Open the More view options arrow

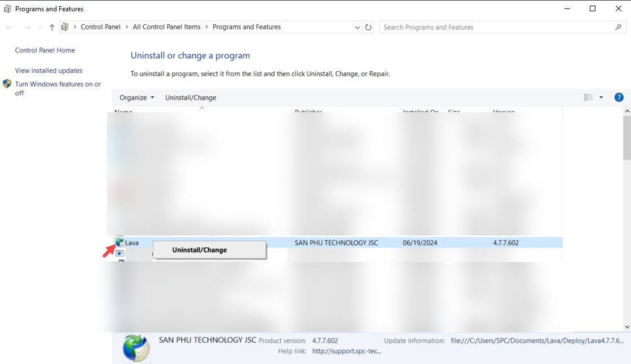pyautogui.click(x=601, y=97)
